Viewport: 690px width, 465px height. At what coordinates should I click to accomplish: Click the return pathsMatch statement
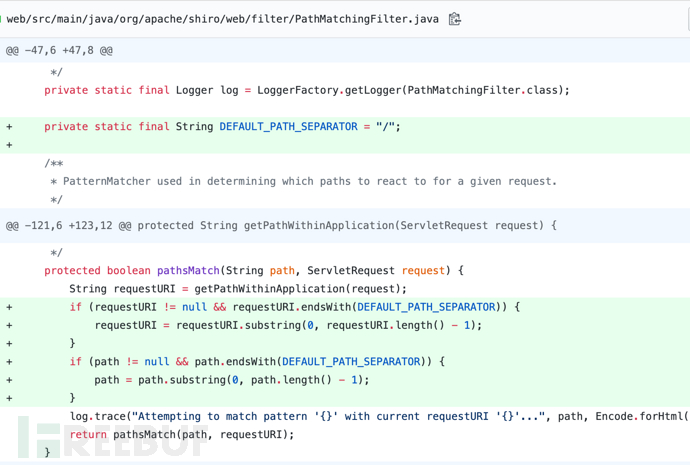tap(182, 434)
